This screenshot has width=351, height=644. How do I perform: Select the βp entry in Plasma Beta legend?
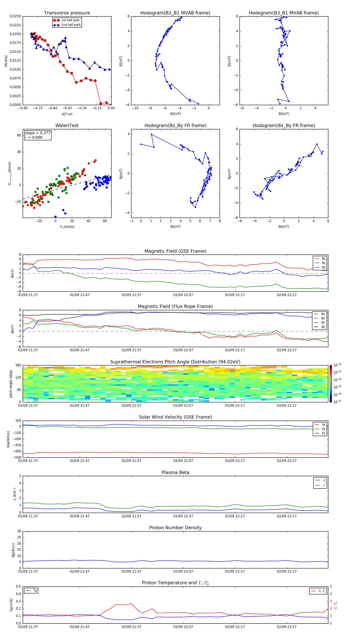[x=321, y=480]
